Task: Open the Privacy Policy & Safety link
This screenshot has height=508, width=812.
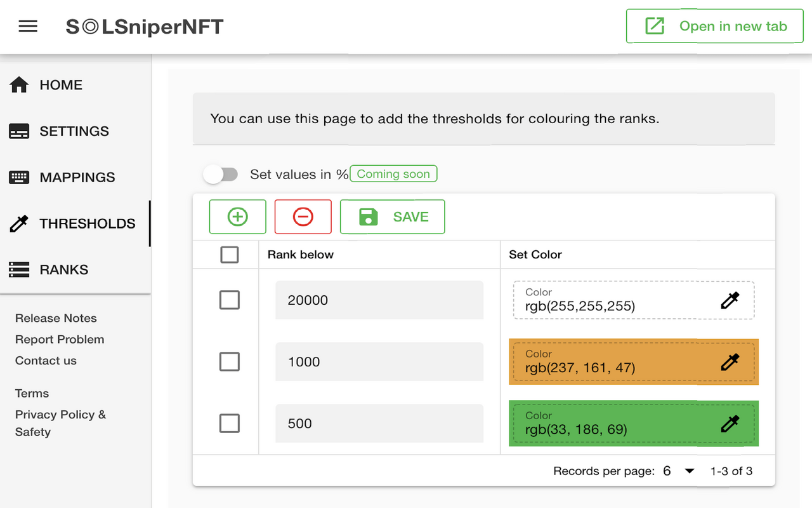Action: tap(60, 423)
